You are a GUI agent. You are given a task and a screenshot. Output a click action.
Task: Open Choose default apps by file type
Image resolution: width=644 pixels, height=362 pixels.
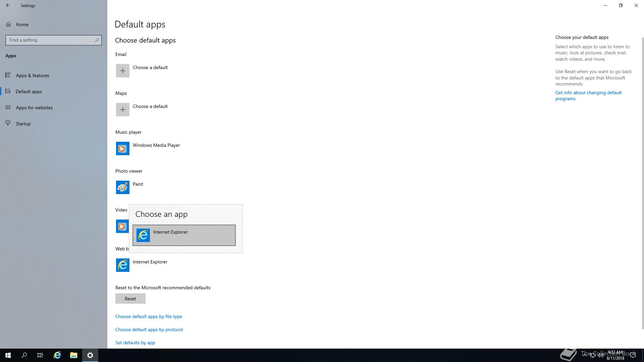click(149, 316)
